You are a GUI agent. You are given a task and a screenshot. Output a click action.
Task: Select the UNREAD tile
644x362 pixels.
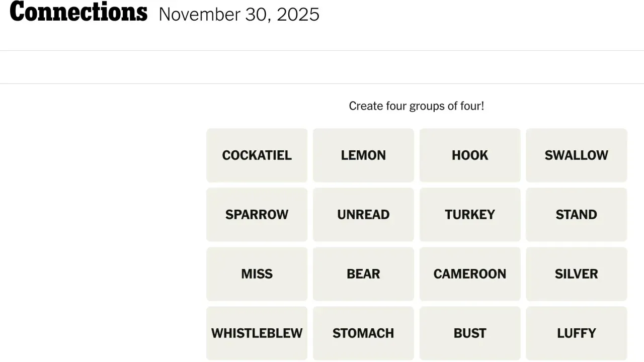pos(363,214)
